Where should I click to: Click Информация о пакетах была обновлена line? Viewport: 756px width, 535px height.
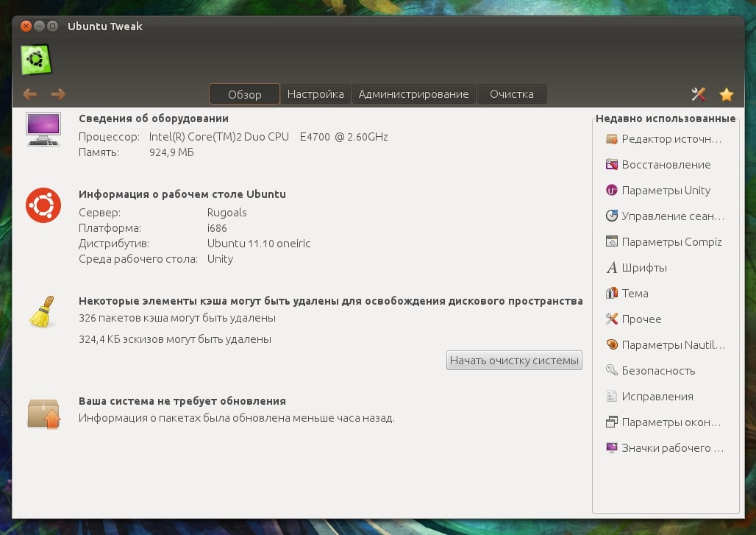236,418
